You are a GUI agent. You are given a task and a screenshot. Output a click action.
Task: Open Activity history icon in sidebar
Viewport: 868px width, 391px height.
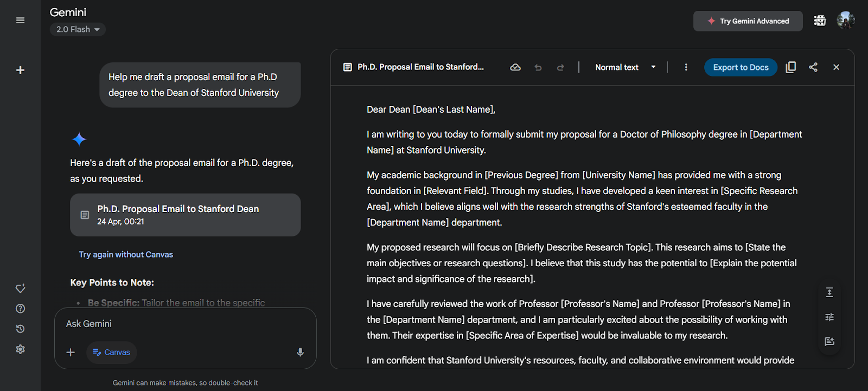pos(20,329)
